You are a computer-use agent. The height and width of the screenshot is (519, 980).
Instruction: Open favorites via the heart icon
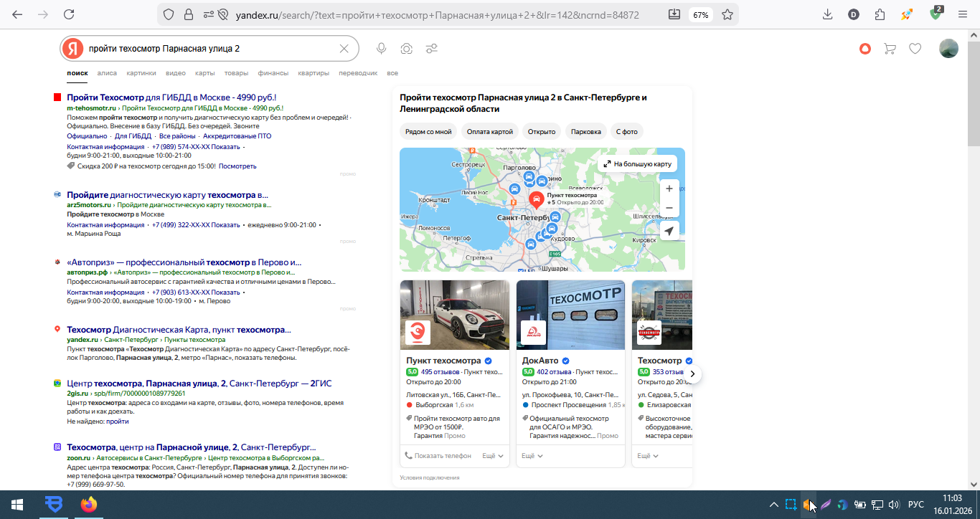915,49
